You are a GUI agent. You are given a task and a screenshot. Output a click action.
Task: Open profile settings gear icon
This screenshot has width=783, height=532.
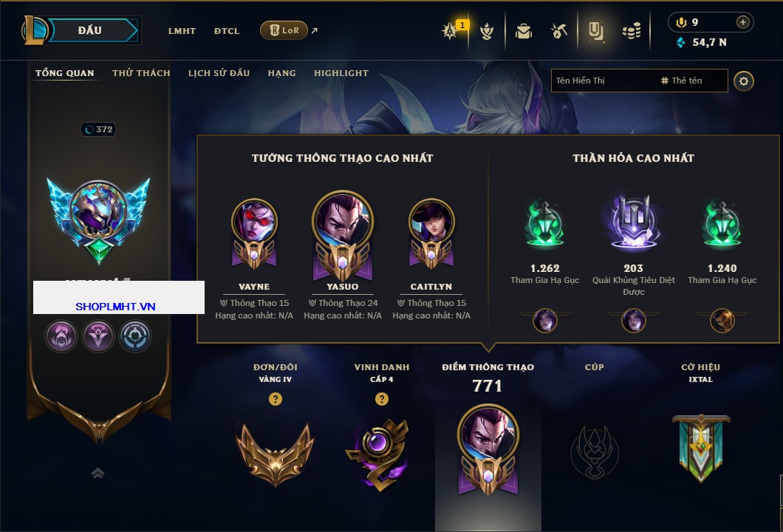pyautogui.click(x=744, y=81)
